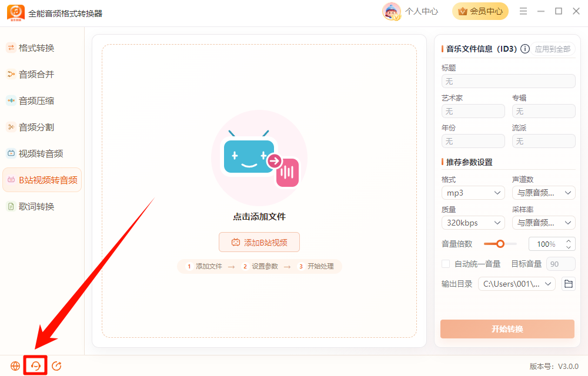Image resolution: width=588 pixels, height=376 pixels.
Task: Decrease volume percent with down arrow
Action: coord(569,247)
